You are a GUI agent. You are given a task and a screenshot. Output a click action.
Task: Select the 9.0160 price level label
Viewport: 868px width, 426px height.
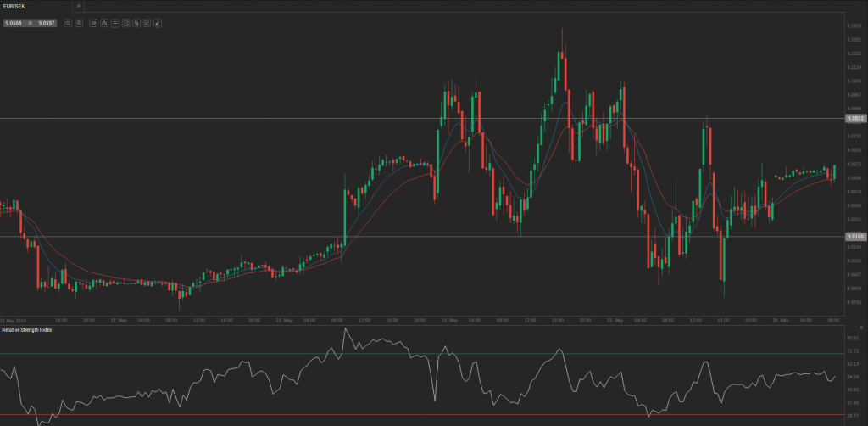(x=854, y=236)
